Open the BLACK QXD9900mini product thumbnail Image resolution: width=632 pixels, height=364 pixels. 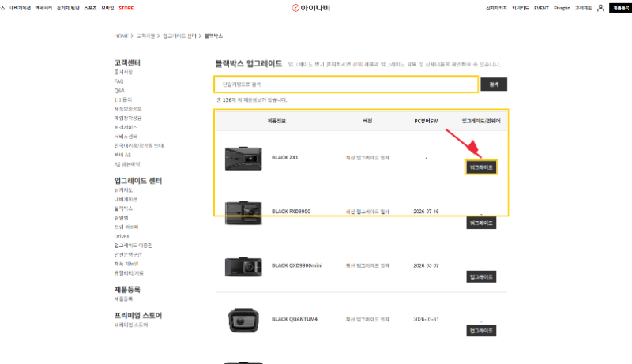[243, 266]
